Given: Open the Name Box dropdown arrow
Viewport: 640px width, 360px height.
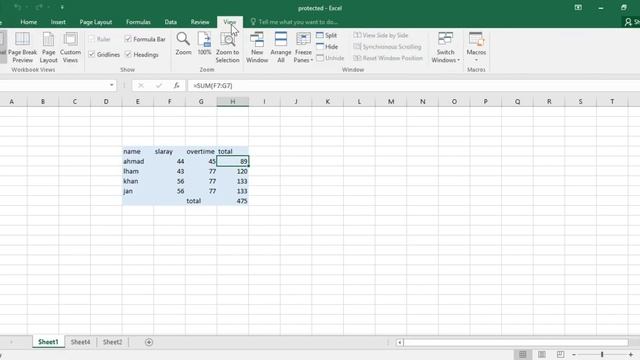Looking at the screenshot, I should (111, 85).
